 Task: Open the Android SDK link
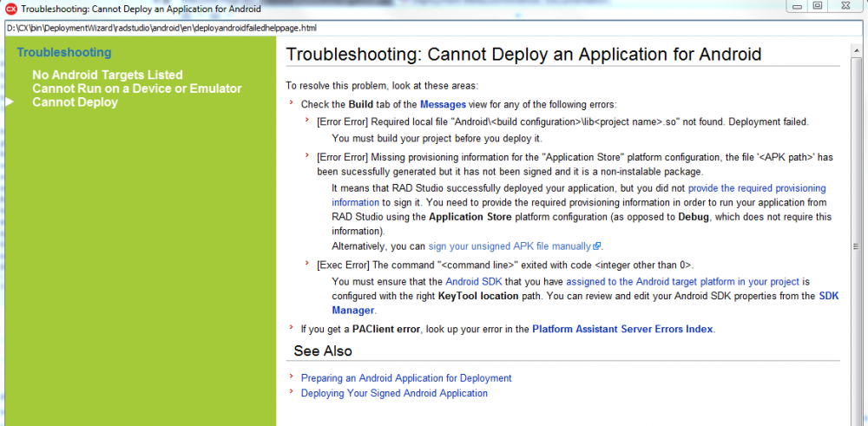(x=473, y=282)
